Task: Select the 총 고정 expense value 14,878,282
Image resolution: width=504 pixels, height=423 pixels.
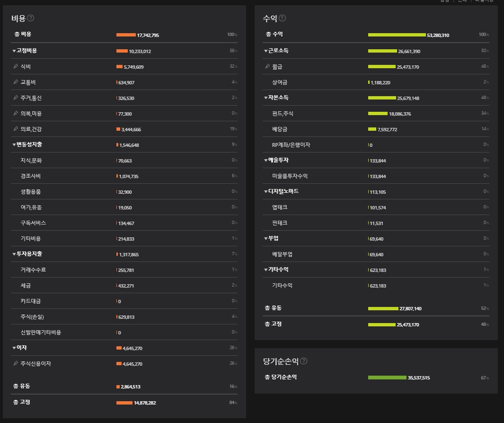Action: [x=145, y=403]
